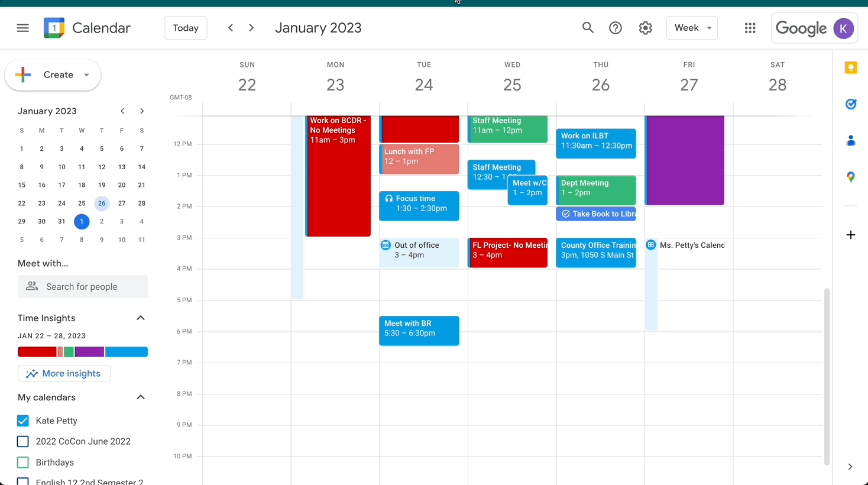
Task: Open the Meet with BR event
Action: pos(419,331)
